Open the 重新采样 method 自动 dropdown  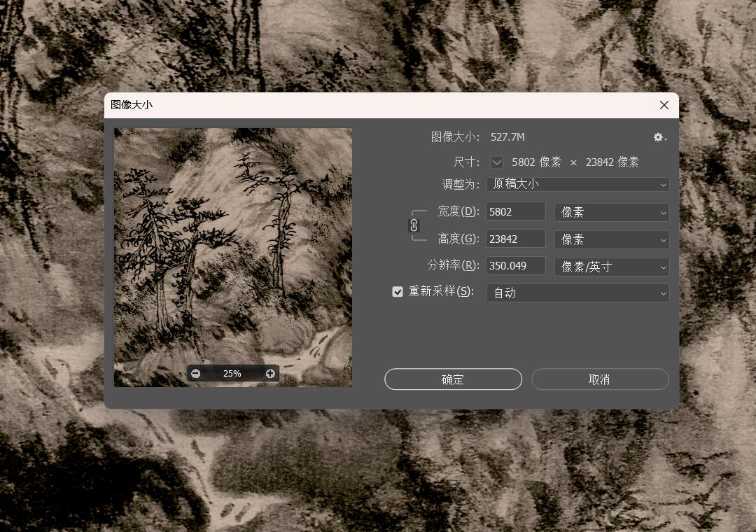coord(577,293)
